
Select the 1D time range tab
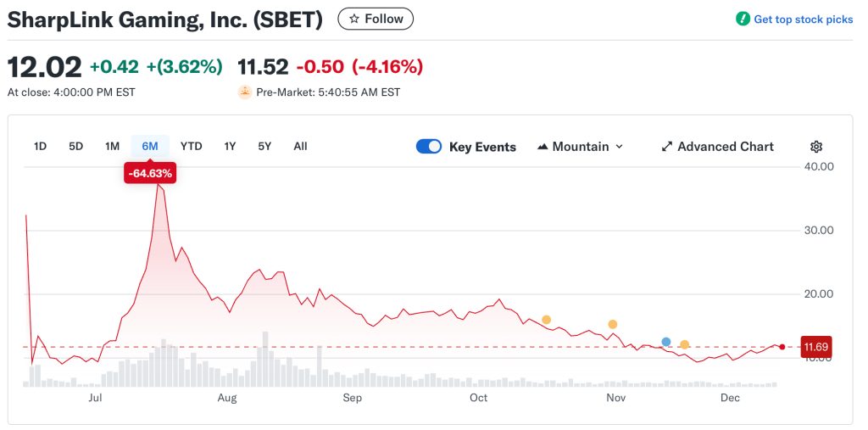pyautogui.click(x=40, y=146)
